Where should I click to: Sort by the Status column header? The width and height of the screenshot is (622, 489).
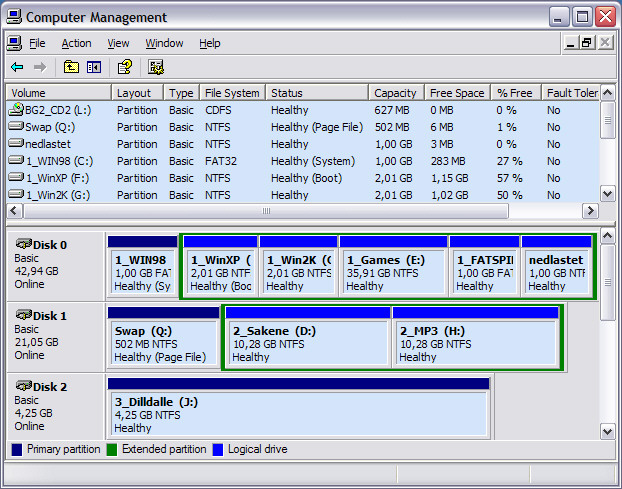click(317, 93)
